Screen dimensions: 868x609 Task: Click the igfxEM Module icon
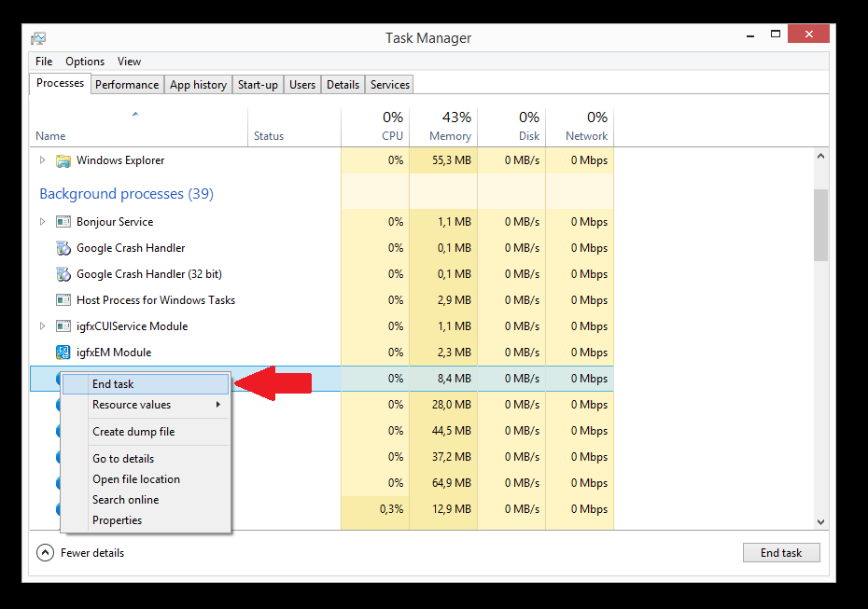pyautogui.click(x=63, y=353)
